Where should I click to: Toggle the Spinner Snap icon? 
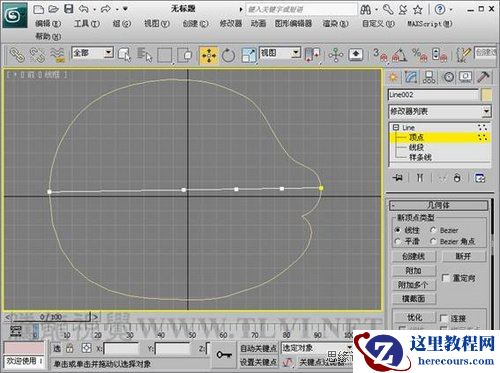[x=439, y=55]
